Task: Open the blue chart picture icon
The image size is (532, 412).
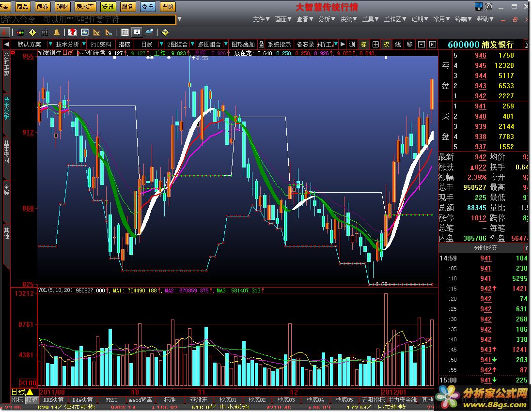Action: [x=84, y=32]
